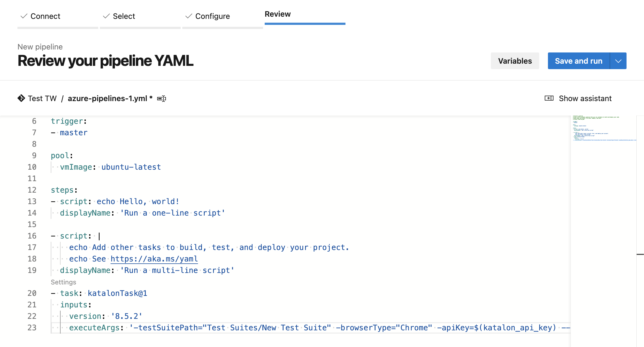Open the https://aka.ms/yaml link in editor

pos(154,259)
